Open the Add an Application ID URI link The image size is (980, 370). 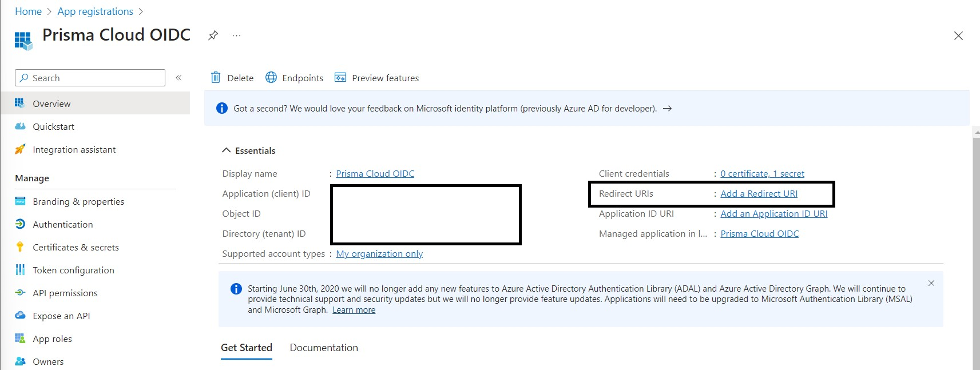(773, 214)
